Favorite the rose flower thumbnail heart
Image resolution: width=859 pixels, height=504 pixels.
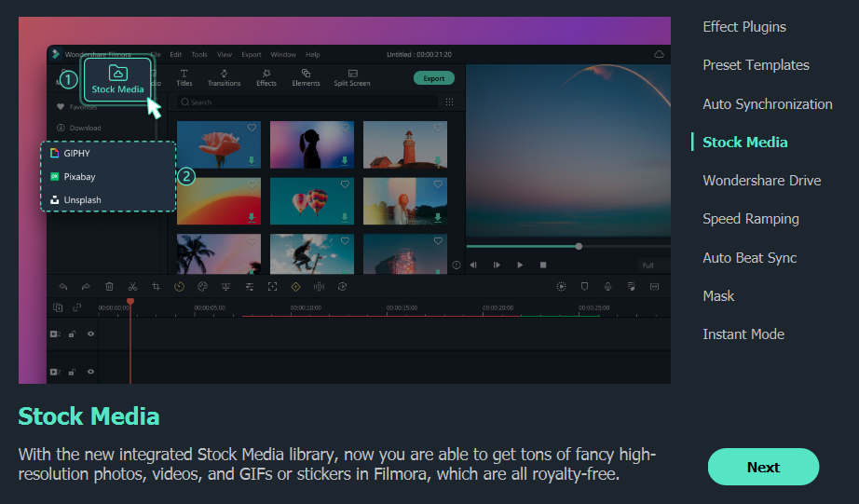click(x=252, y=128)
